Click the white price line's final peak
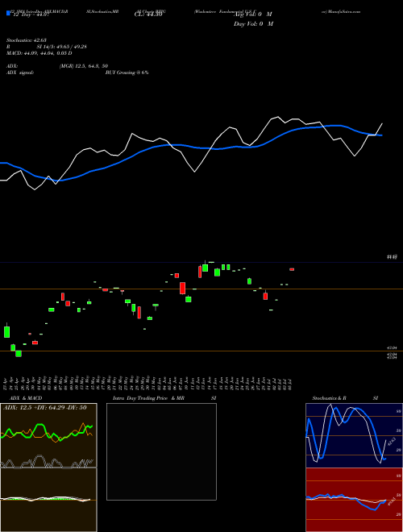 click(382, 124)
